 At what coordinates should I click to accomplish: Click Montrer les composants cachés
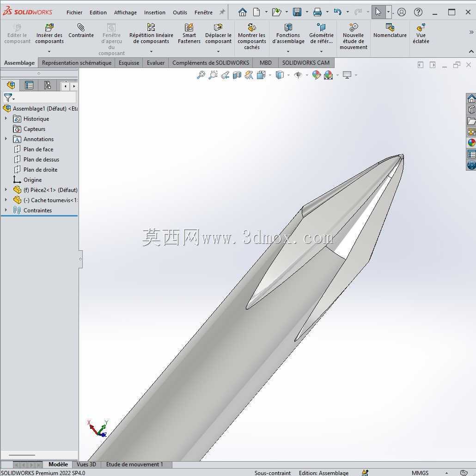point(252,37)
